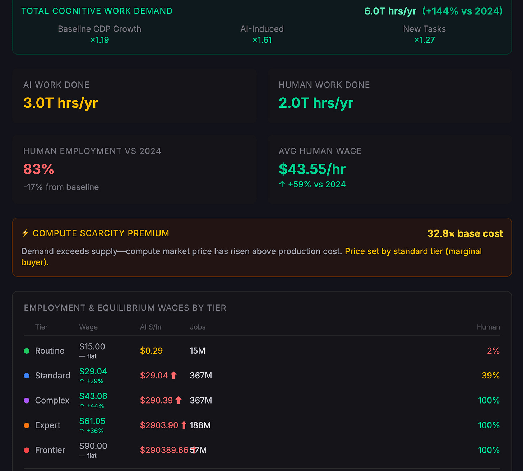Click the $43.08 Complex wage

click(93, 396)
